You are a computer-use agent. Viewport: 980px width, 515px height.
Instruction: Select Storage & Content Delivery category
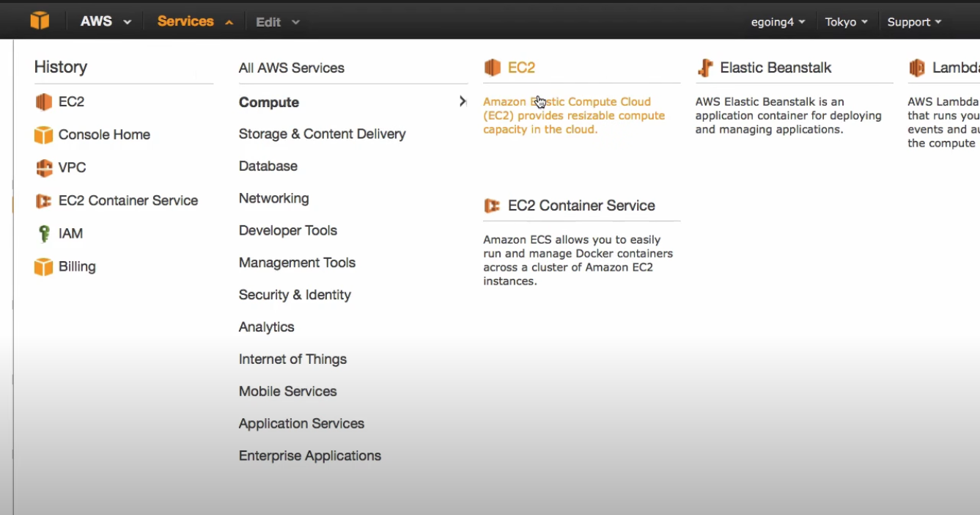[x=323, y=134]
